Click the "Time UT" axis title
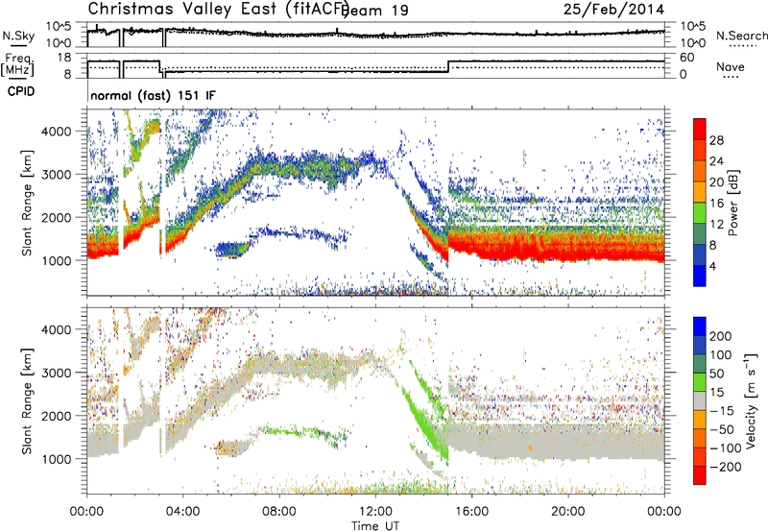 pos(375,526)
